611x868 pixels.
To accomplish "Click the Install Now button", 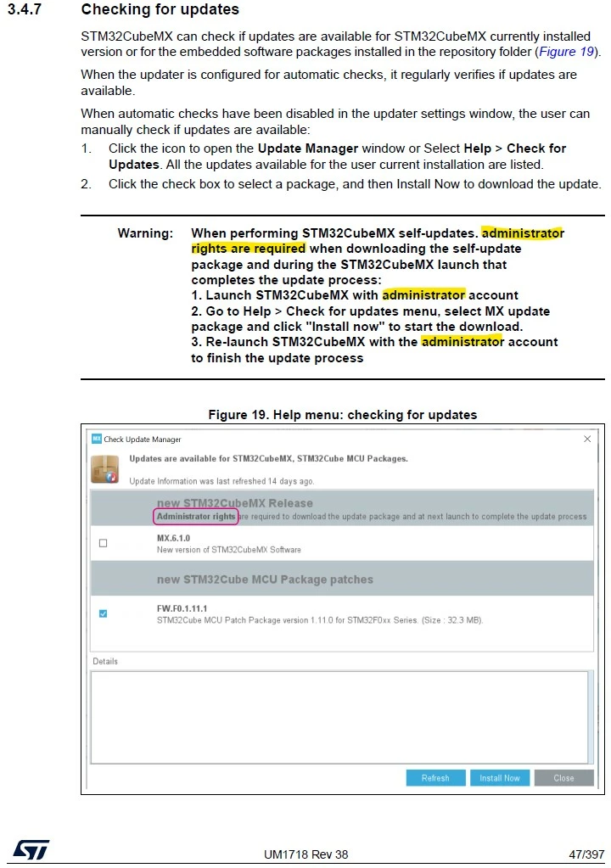I will (500, 778).
